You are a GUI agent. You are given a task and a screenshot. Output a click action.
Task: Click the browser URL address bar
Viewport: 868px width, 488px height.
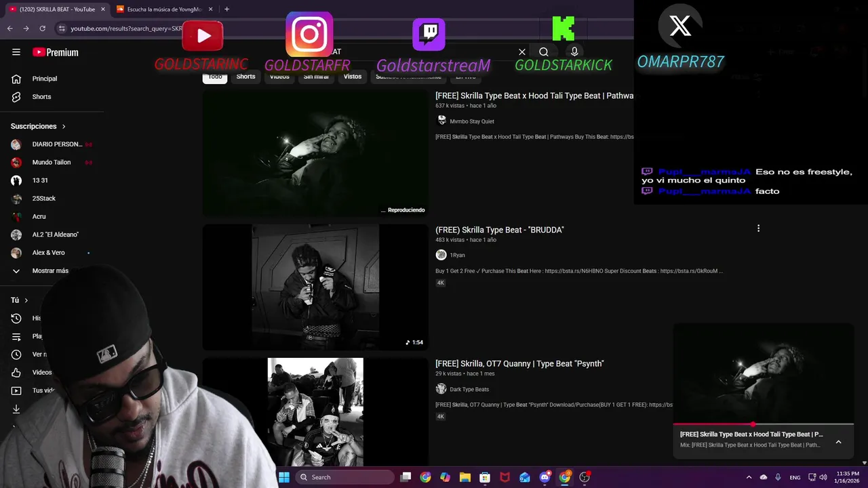pos(125,28)
